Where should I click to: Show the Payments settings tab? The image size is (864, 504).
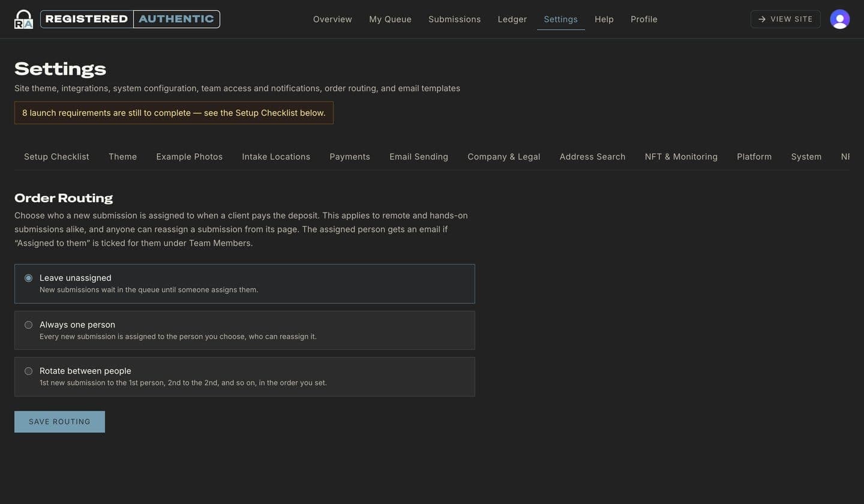click(350, 157)
